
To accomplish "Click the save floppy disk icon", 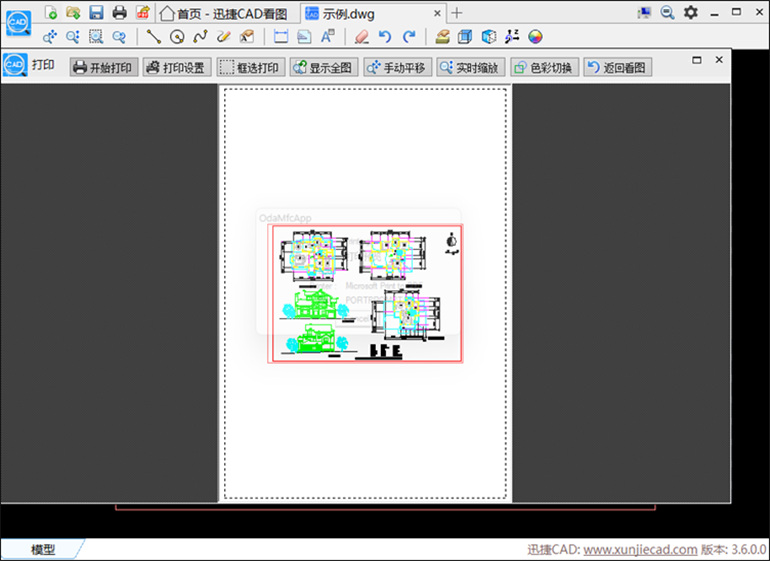I will (96, 13).
